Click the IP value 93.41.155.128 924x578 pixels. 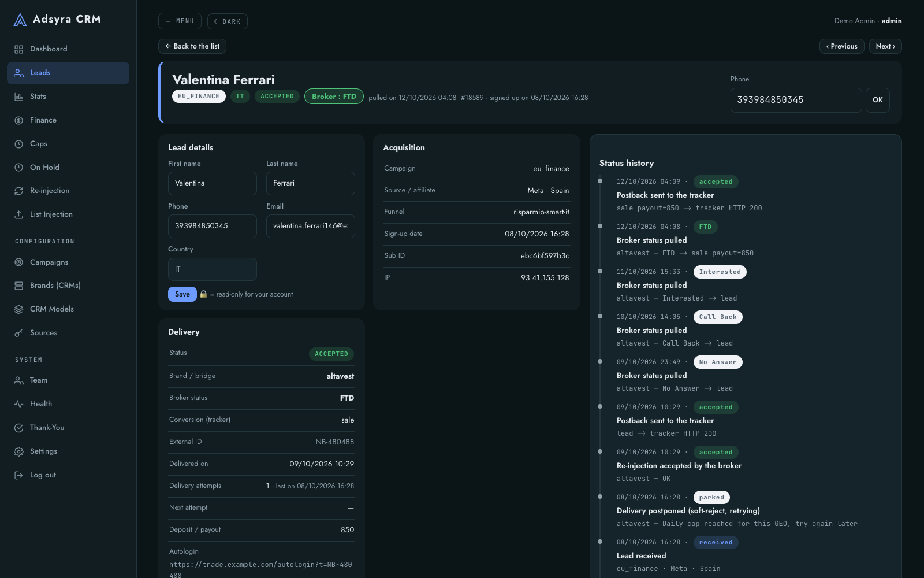click(x=545, y=278)
